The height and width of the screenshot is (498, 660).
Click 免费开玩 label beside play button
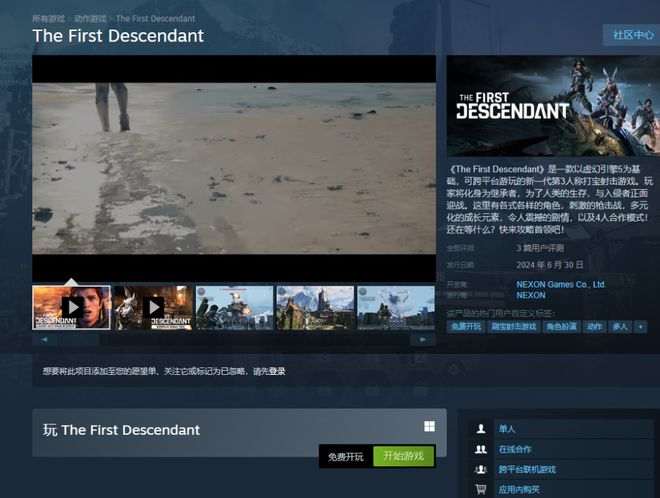pyautogui.click(x=346, y=457)
